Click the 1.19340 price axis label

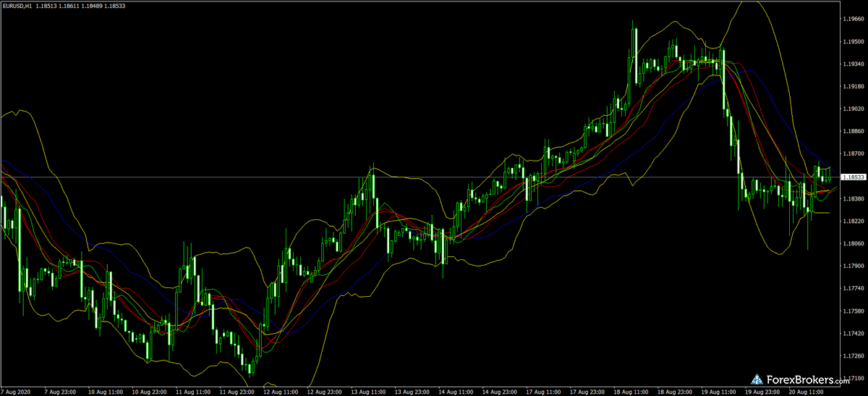851,64
